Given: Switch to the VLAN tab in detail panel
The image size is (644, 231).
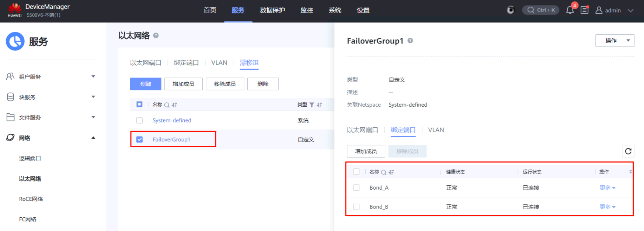Looking at the screenshot, I should pyautogui.click(x=436, y=130).
